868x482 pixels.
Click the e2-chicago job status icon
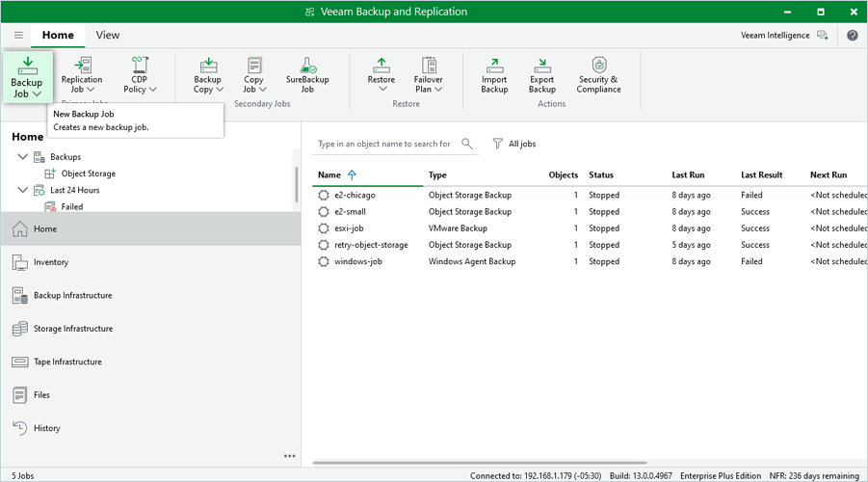(x=324, y=195)
